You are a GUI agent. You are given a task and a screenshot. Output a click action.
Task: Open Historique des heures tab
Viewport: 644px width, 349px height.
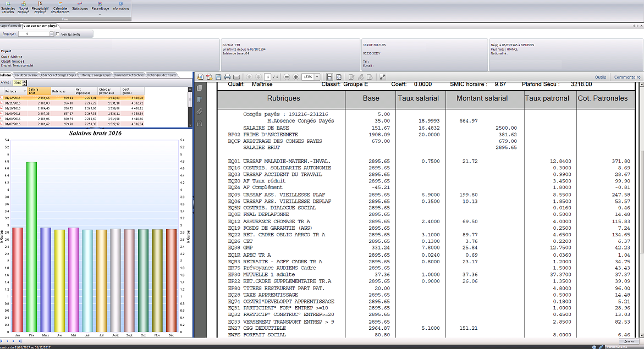pos(162,75)
